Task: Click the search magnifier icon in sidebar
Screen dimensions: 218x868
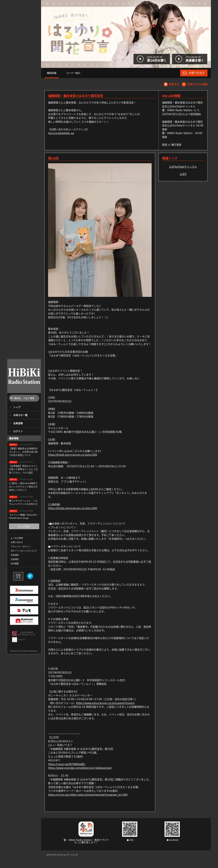Action: [12, 398]
